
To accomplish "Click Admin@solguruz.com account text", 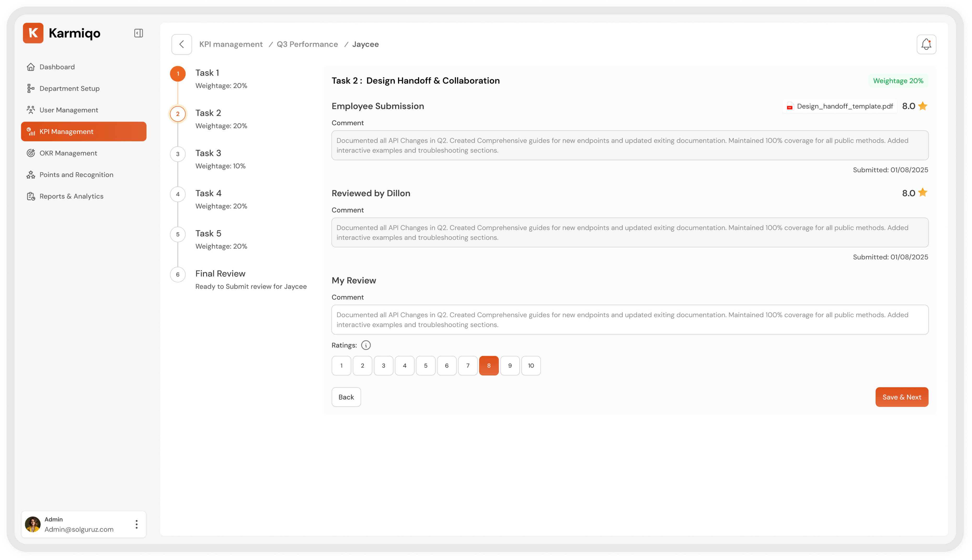I will [79, 529].
